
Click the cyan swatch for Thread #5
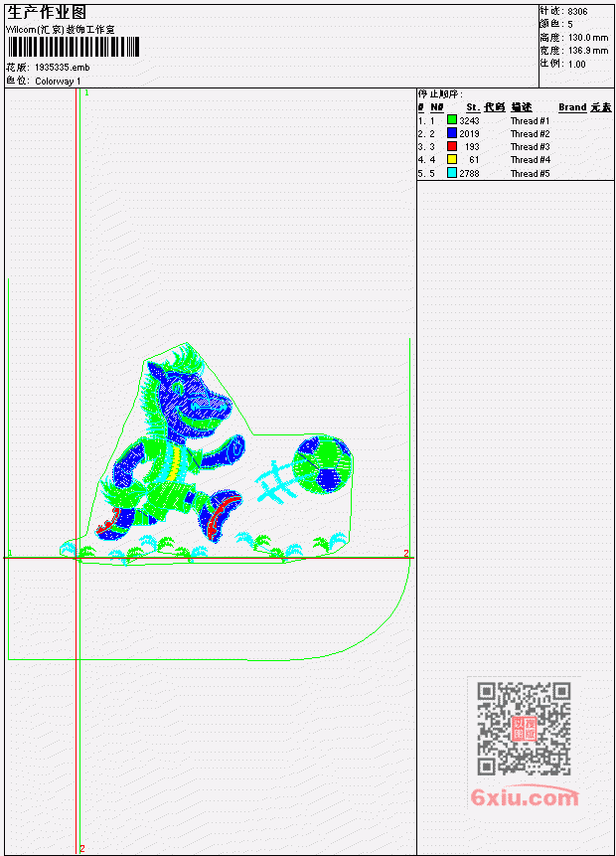(x=452, y=173)
